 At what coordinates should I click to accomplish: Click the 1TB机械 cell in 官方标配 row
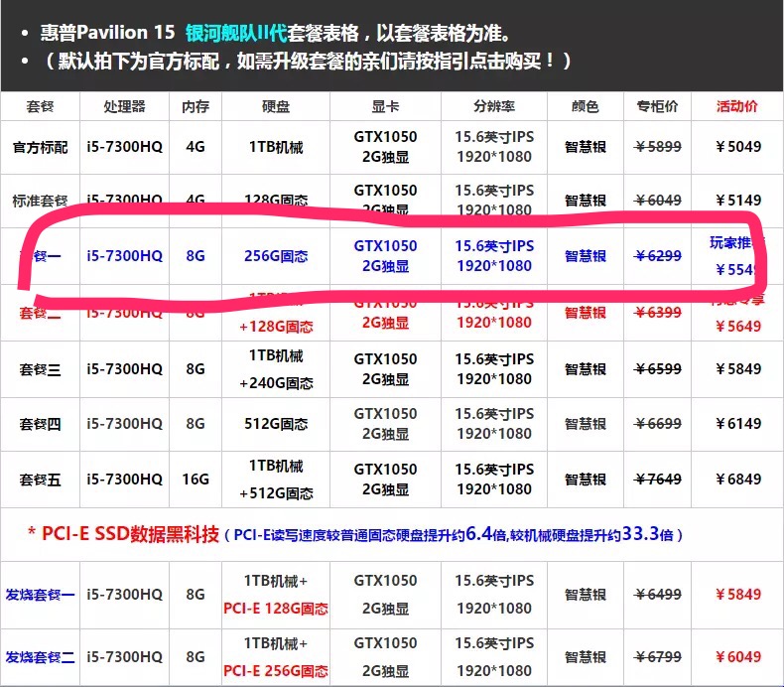click(x=276, y=147)
